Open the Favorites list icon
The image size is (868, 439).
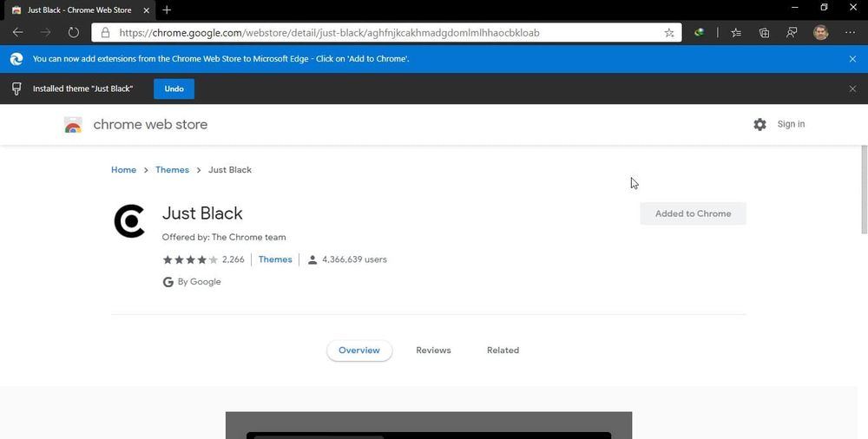click(x=736, y=33)
